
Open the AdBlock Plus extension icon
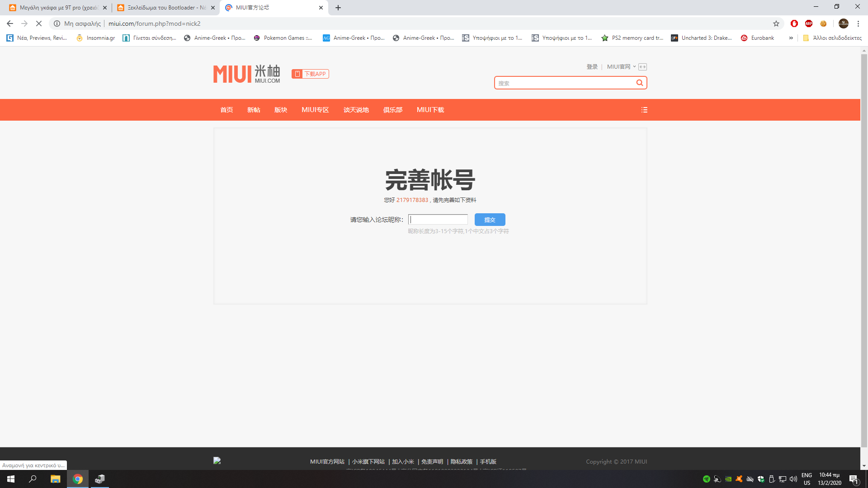click(x=809, y=23)
